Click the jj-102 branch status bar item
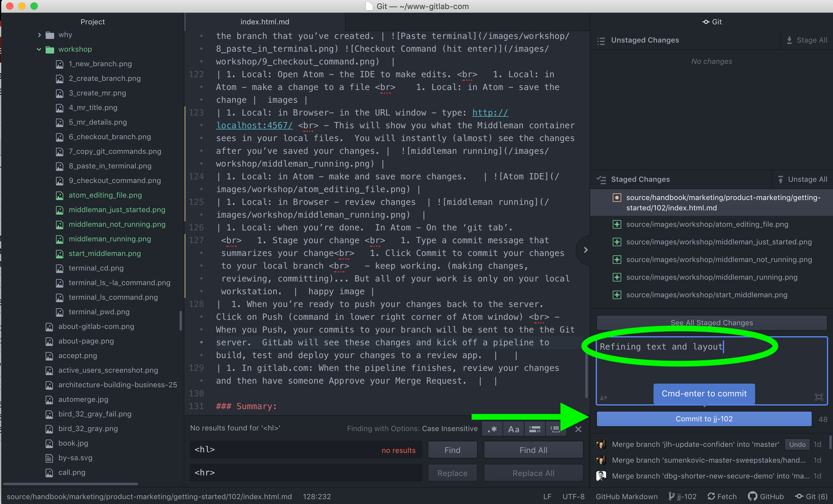 (682, 496)
